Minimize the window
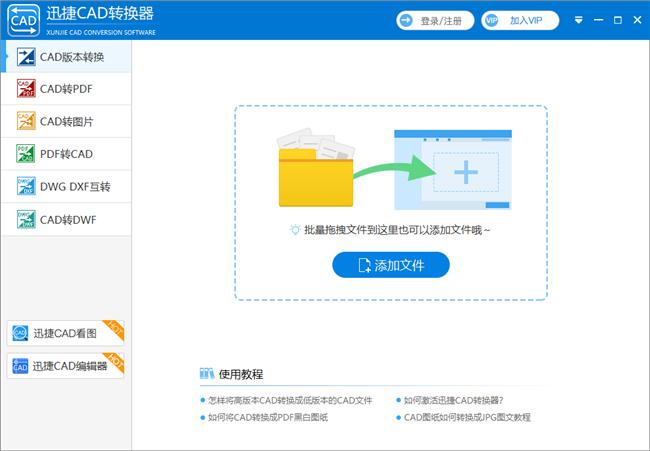 pos(598,20)
